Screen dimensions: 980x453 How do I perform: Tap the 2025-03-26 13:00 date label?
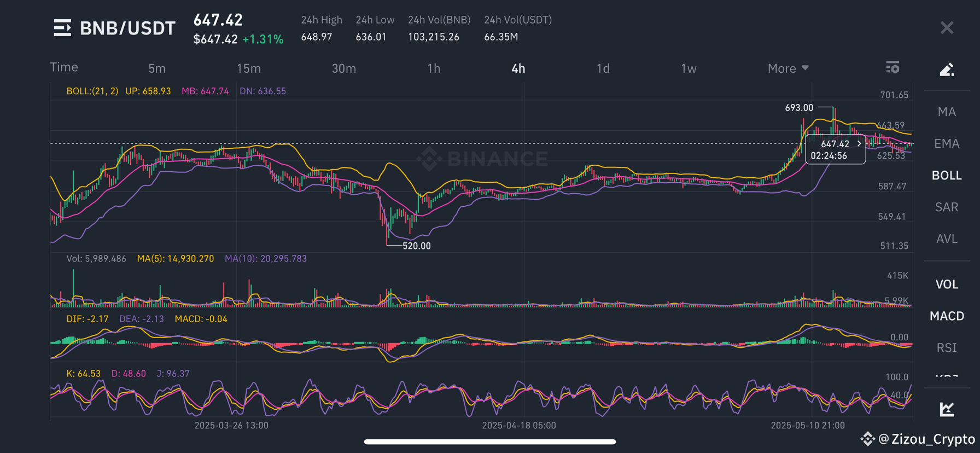coord(231,426)
